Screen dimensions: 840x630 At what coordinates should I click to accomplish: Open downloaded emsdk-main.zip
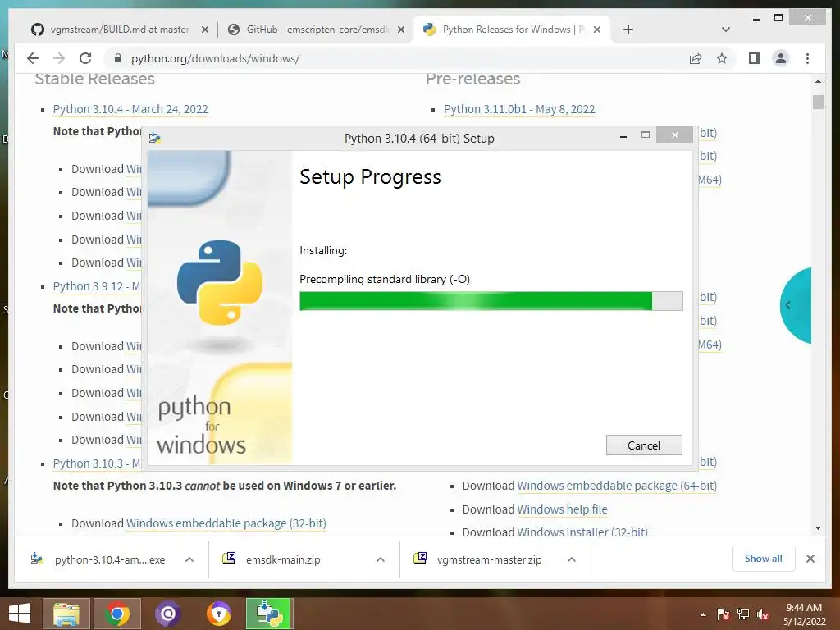click(x=283, y=559)
